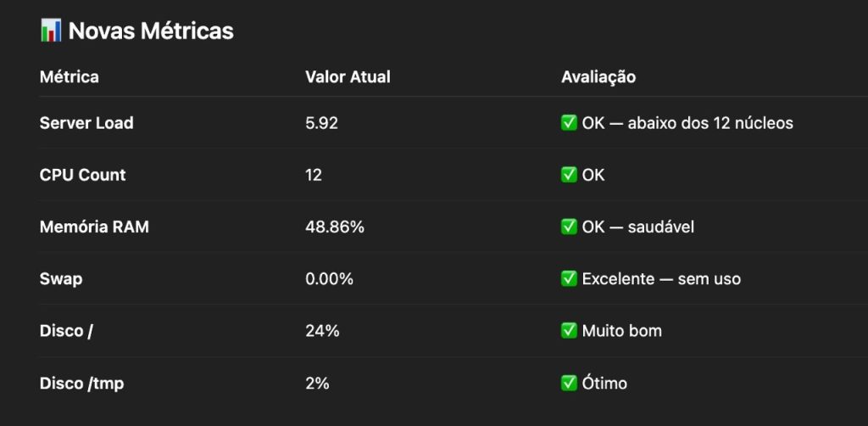Viewport: 868px width, 426px height.
Task: Select the Novas Métricas heading text
Action: click(151, 31)
